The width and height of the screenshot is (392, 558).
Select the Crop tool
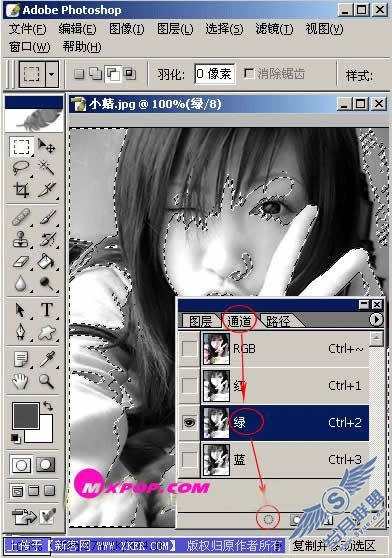pyautogui.click(x=21, y=189)
